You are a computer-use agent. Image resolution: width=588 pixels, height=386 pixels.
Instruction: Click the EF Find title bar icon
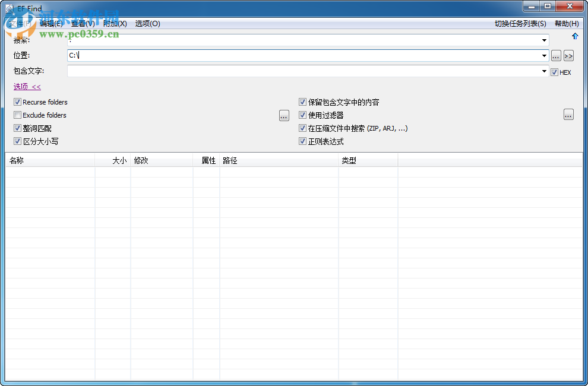[10, 8]
